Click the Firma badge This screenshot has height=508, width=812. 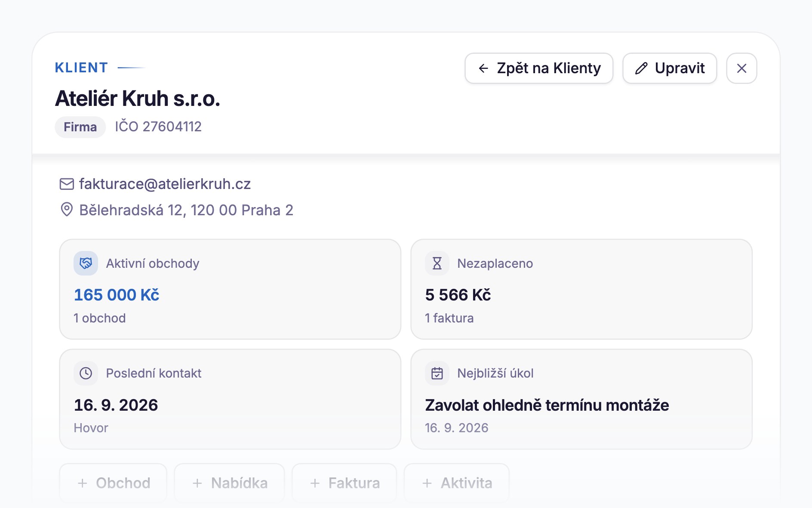pyautogui.click(x=80, y=127)
